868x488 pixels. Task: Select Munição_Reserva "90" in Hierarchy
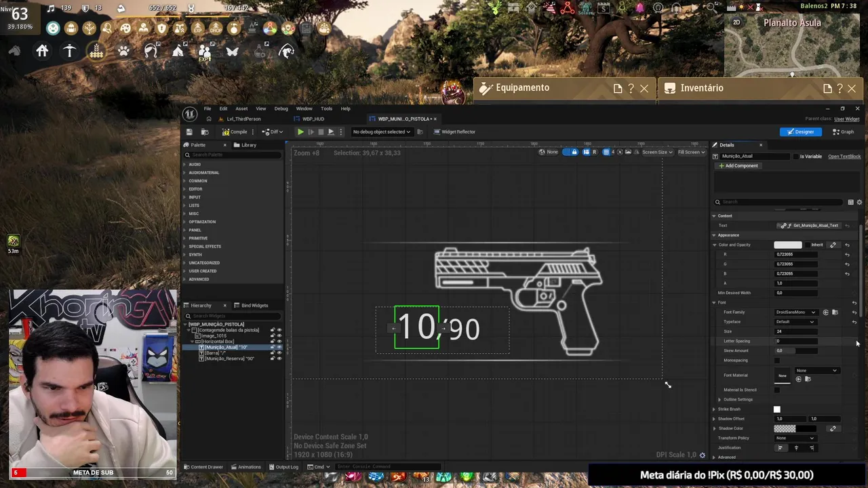pos(229,359)
